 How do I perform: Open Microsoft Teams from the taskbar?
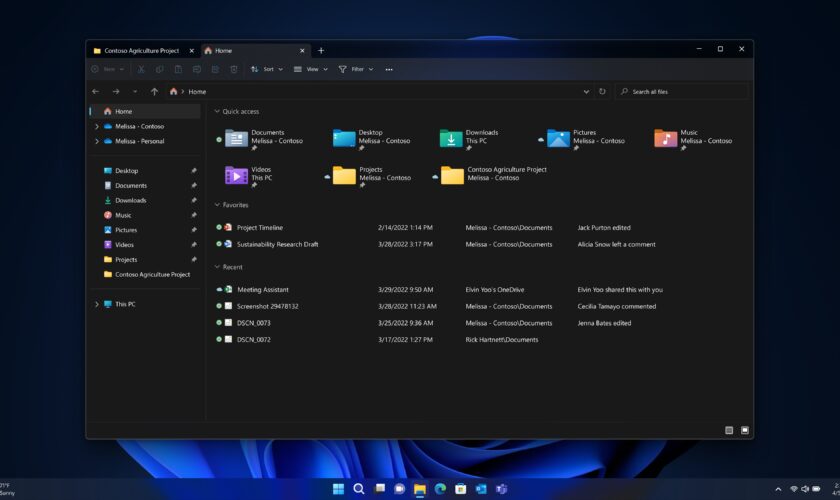pos(501,489)
